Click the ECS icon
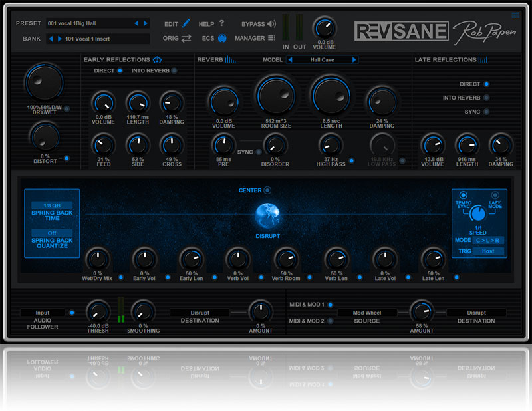 click(x=222, y=38)
